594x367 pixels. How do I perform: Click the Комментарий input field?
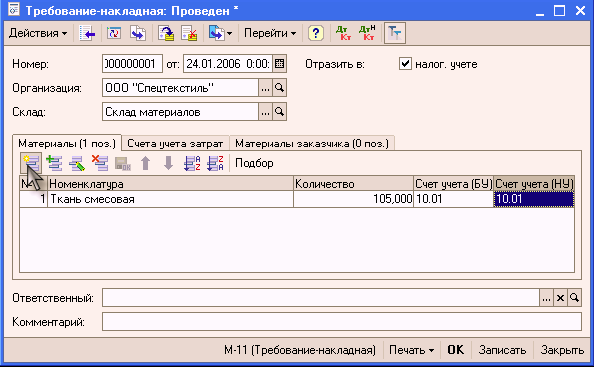point(342,322)
